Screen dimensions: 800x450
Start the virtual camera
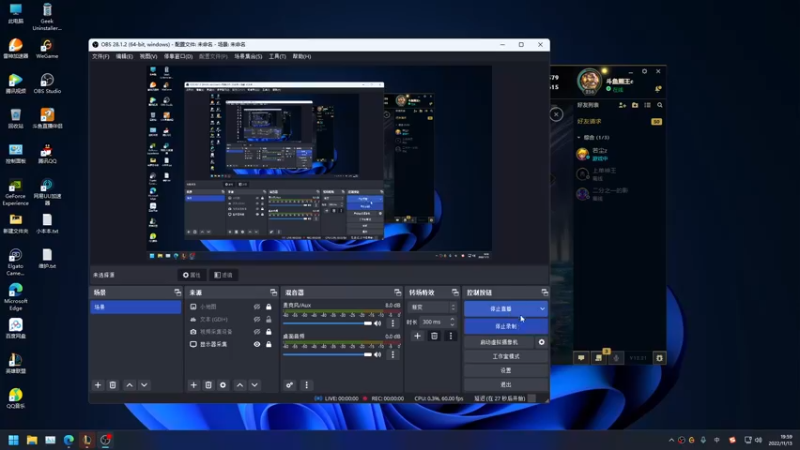(499, 342)
